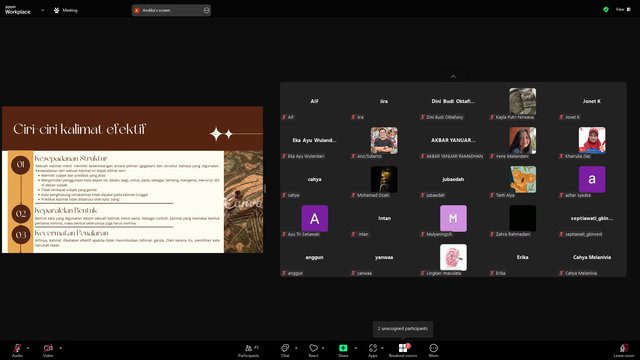640x360 pixels.
Task: Click the shared slide titled Ciri-ciri kalimat efektif
Action: pyautogui.click(x=133, y=180)
